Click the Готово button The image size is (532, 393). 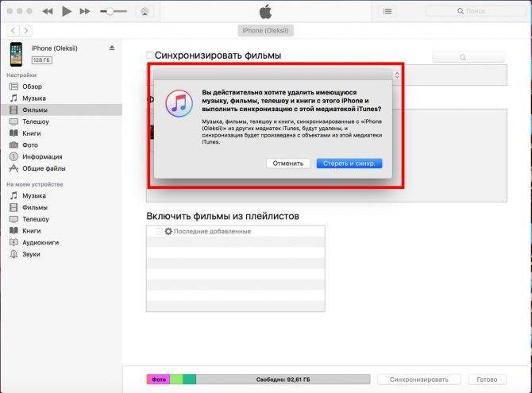tap(487, 380)
